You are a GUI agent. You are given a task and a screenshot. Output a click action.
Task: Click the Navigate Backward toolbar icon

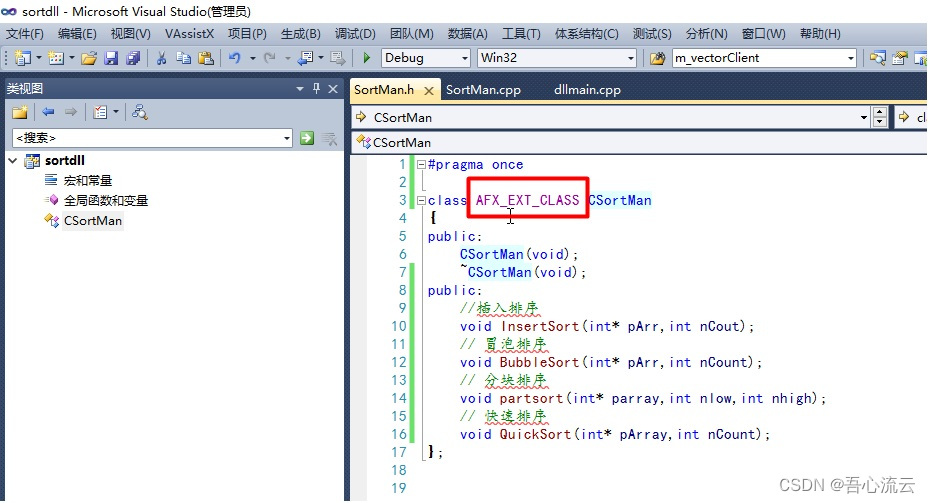[x=306, y=58]
